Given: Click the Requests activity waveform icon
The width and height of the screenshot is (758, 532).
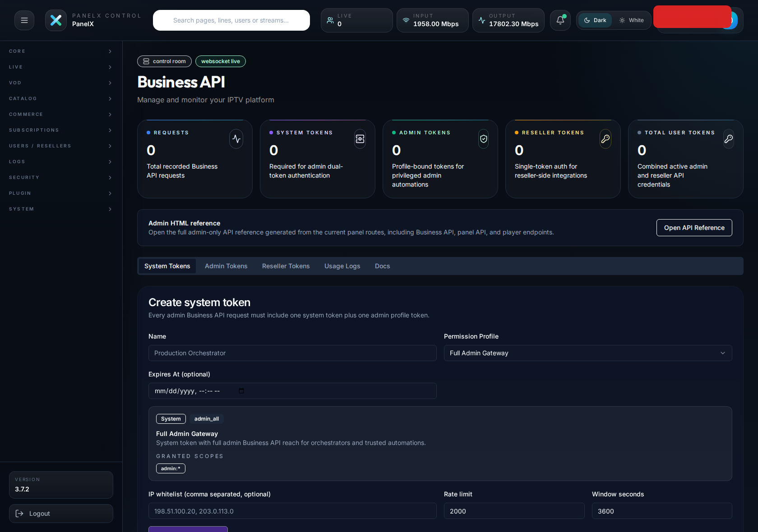Looking at the screenshot, I should 236,139.
